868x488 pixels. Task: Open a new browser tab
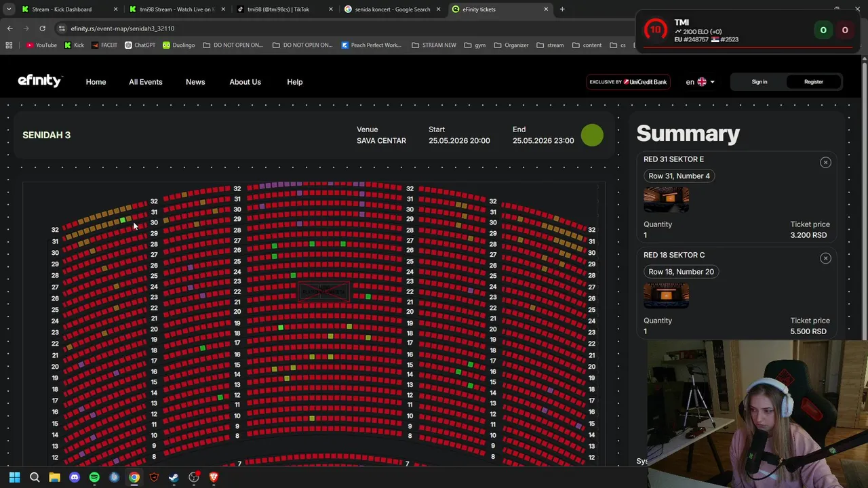click(562, 9)
